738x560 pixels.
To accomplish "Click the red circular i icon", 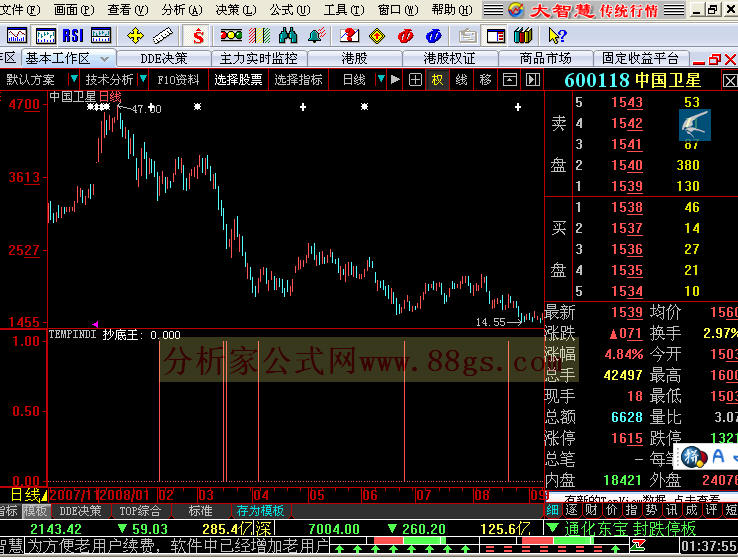I will [x=405, y=36].
